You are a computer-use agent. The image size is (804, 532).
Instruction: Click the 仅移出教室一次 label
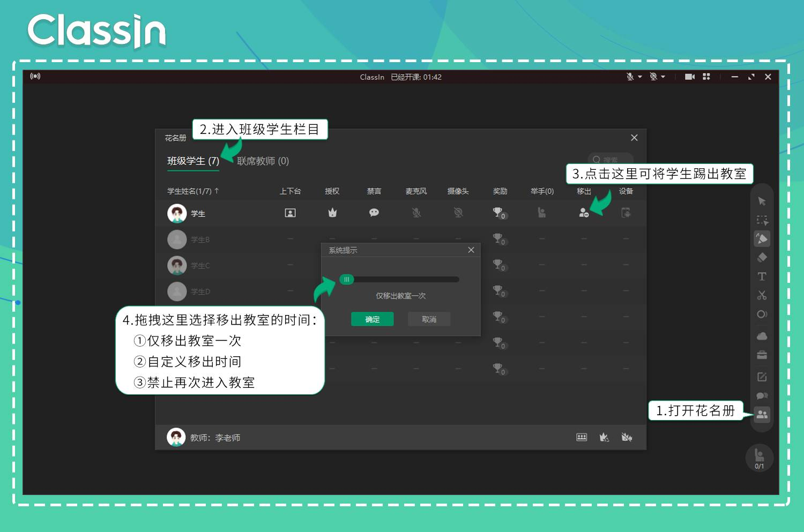(400, 296)
